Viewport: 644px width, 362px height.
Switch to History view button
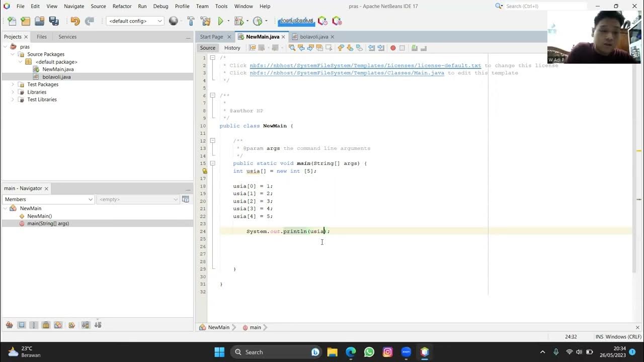coord(232,48)
